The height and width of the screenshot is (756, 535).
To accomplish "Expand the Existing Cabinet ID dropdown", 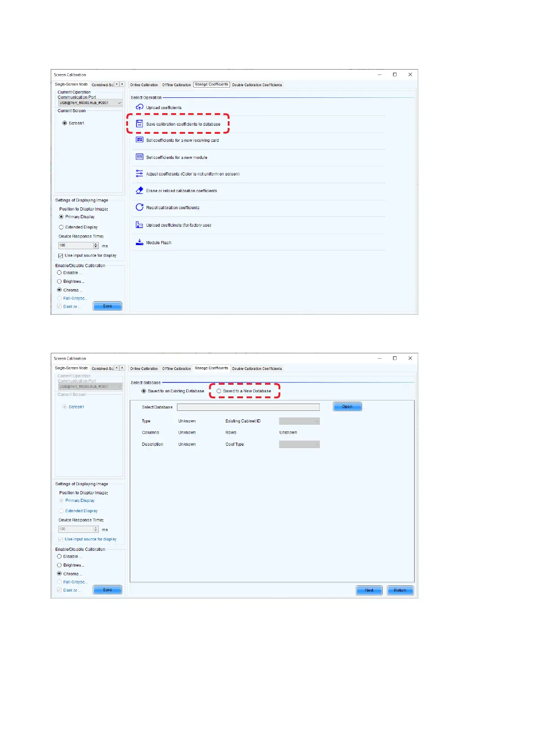I will pyautogui.click(x=299, y=421).
